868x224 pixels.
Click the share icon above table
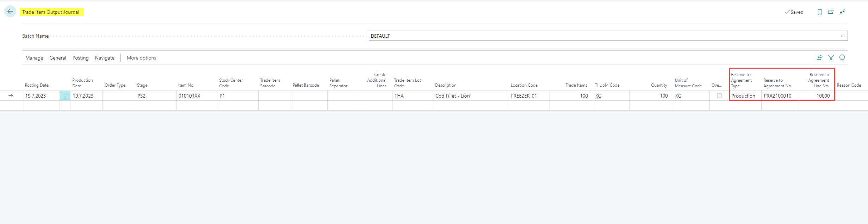click(x=819, y=57)
